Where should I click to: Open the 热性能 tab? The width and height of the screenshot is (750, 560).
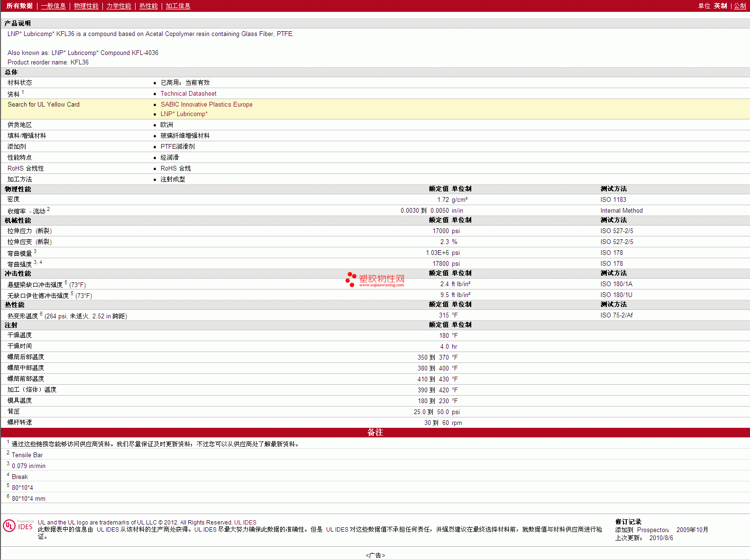pos(148,6)
